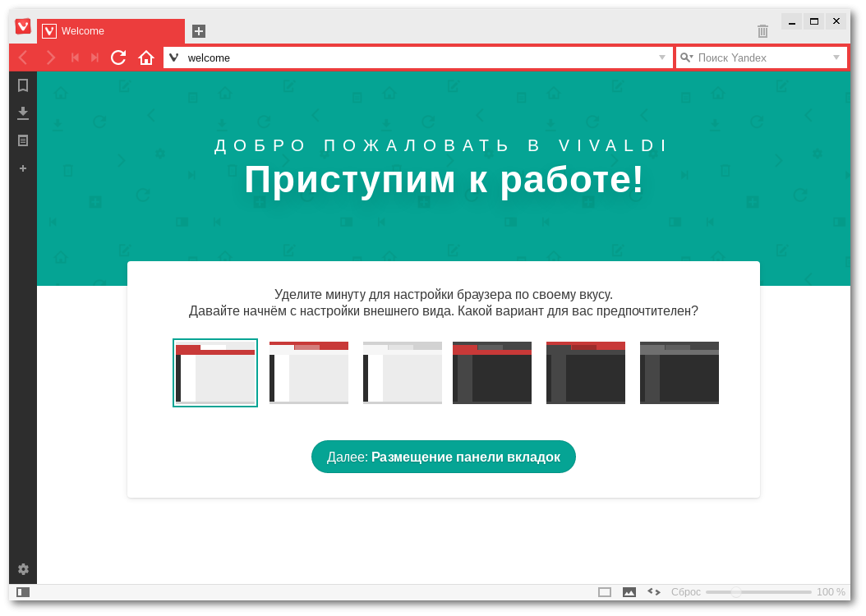Screen dimensions: 866x616
Task: Minimize the Vivaldi window
Action: pyautogui.click(x=792, y=21)
